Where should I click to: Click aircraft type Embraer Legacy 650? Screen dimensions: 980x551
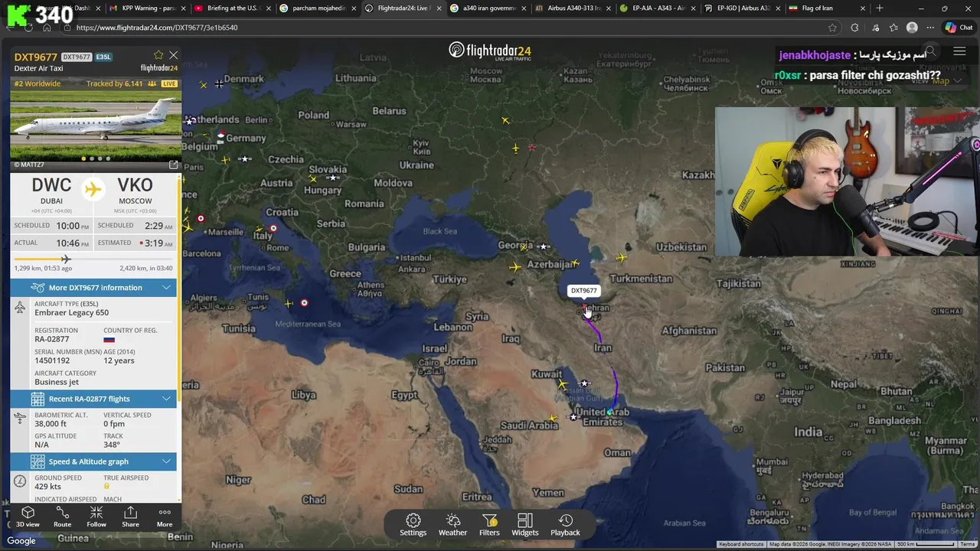pos(71,312)
